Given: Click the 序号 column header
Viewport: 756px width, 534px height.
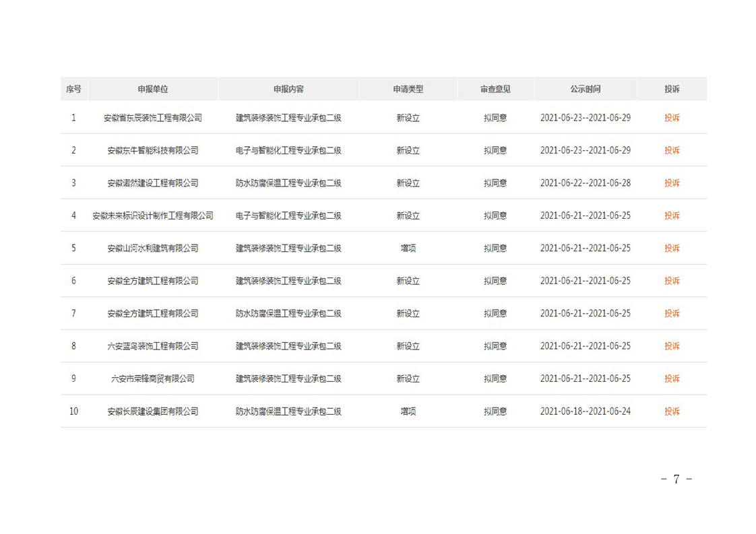Looking at the screenshot, I should [73, 89].
